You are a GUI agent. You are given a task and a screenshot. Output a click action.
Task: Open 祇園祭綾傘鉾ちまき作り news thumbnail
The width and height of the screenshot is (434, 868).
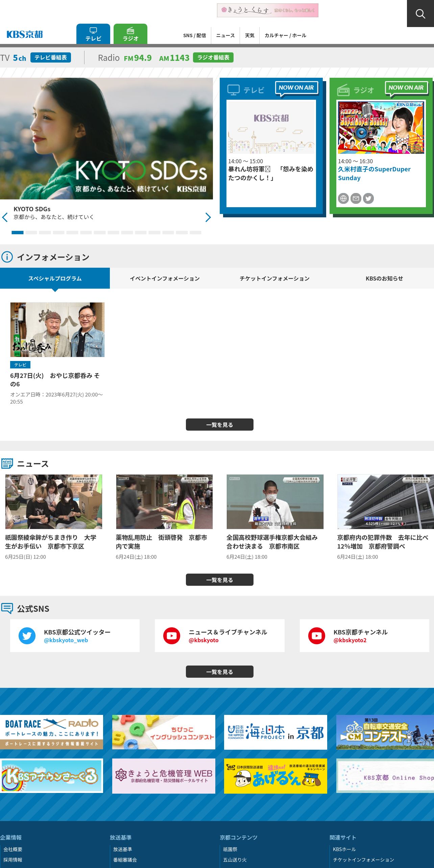pos(54,502)
